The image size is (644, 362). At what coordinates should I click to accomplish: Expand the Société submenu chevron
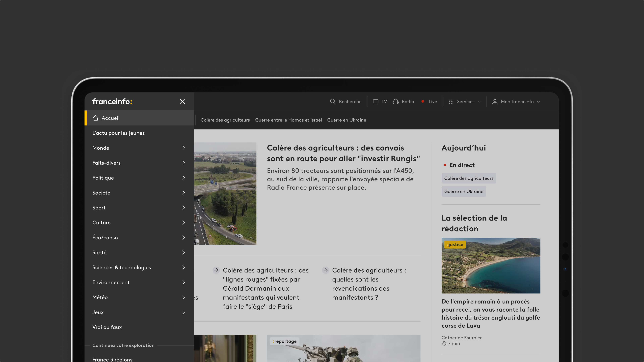[183, 193]
